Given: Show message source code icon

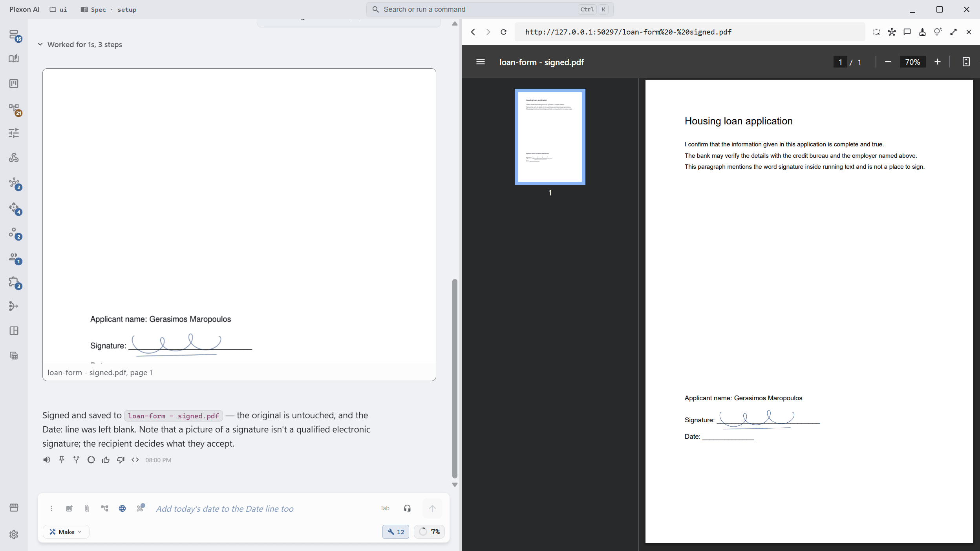Looking at the screenshot, I should coord(135,460).
